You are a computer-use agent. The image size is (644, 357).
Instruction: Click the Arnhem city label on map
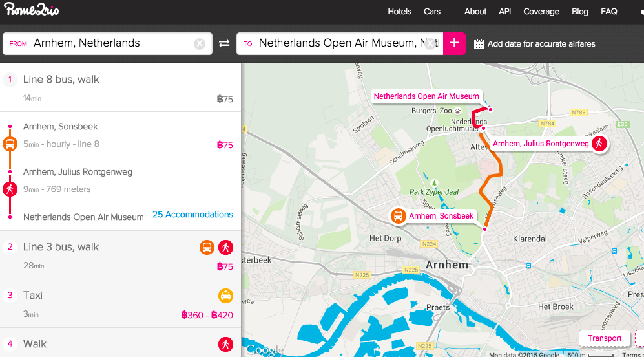tap(447, 265)
